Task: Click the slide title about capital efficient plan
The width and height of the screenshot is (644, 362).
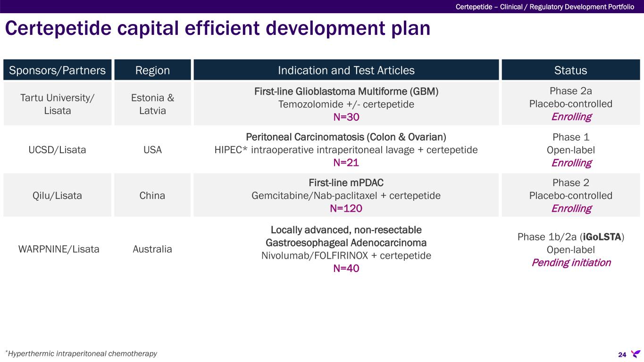Action: [x=217, y=28]
